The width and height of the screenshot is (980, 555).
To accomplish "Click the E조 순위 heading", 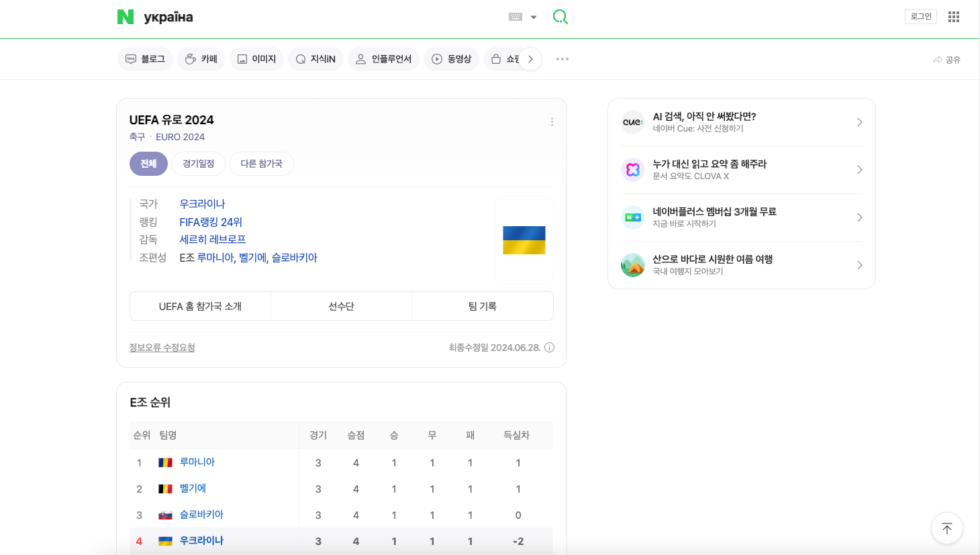I will [x=150, y=403].
